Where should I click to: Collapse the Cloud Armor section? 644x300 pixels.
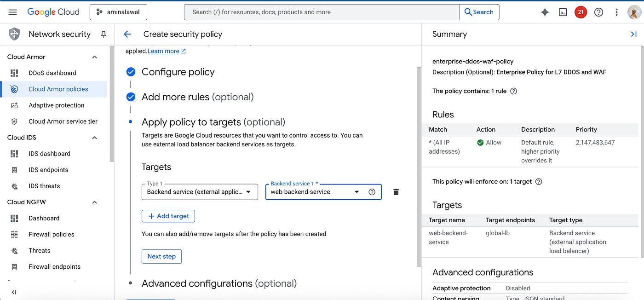[95, 57]
